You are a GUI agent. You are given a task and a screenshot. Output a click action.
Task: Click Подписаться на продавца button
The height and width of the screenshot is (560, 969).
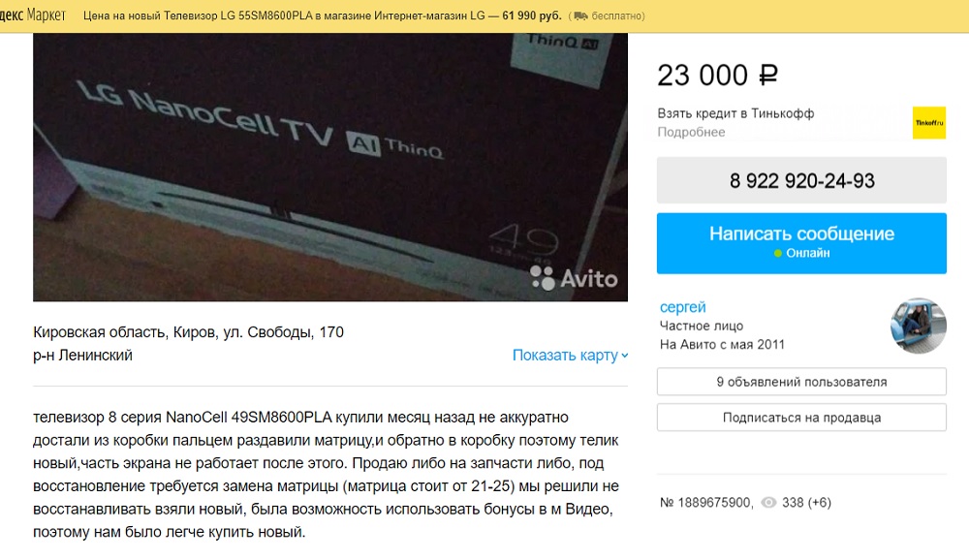(801, 418)
